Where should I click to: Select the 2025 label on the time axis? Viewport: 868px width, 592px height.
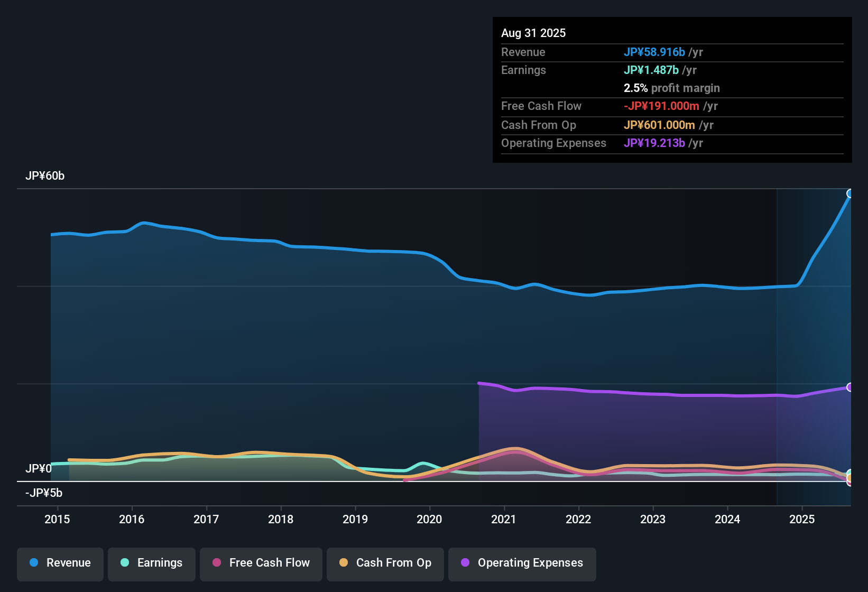tap(802, 519)
